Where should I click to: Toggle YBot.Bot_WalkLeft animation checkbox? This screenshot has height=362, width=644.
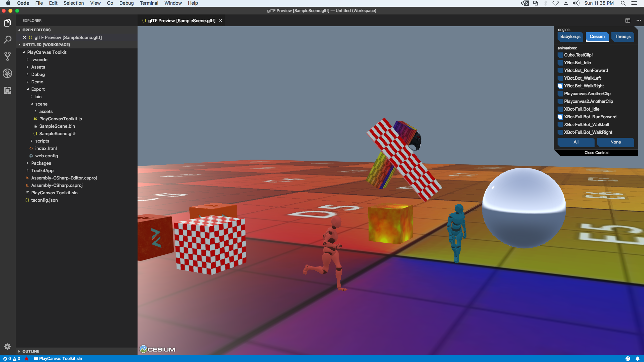click(560, 78)
